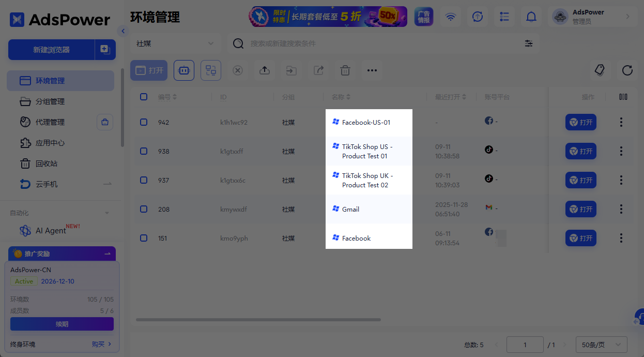Toggle the select-all checkbox in table header

(144, 97)
